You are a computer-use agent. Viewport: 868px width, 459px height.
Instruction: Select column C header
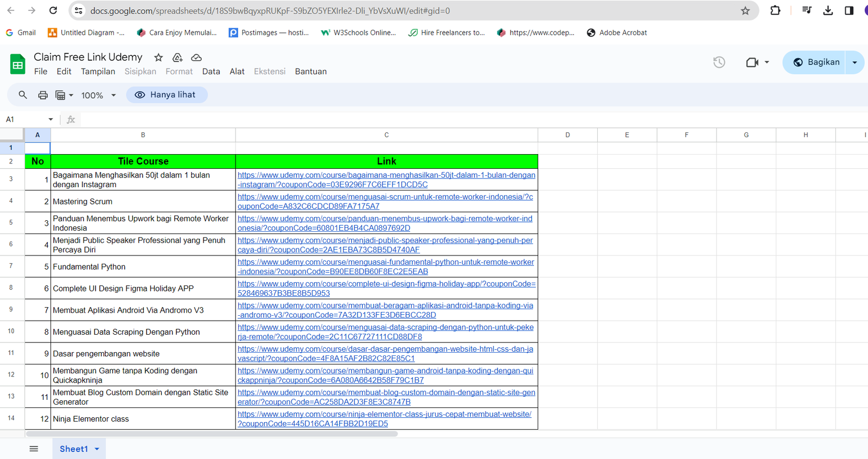click(x=387, y=135)
